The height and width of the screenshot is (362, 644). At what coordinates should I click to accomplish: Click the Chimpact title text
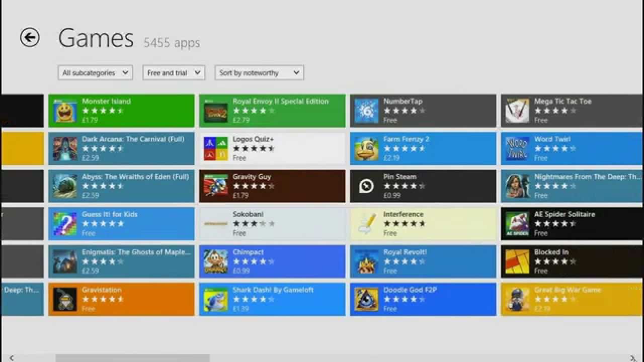[248, 252]
